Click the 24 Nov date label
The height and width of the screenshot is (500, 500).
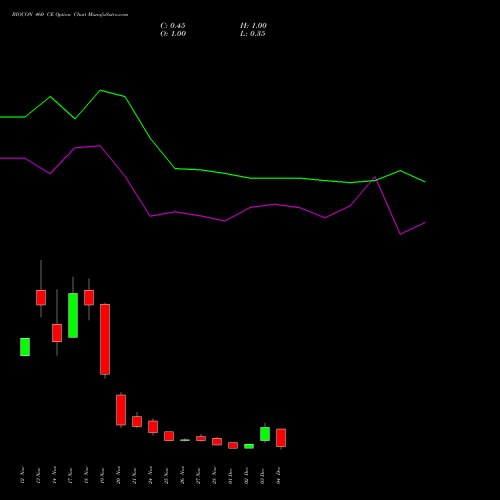[x=150, y=475]
